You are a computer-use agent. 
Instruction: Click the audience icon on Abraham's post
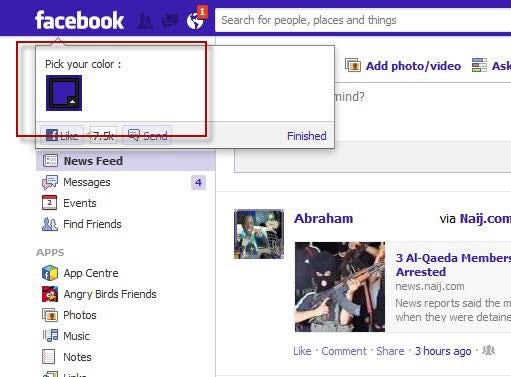click(489, 350)
